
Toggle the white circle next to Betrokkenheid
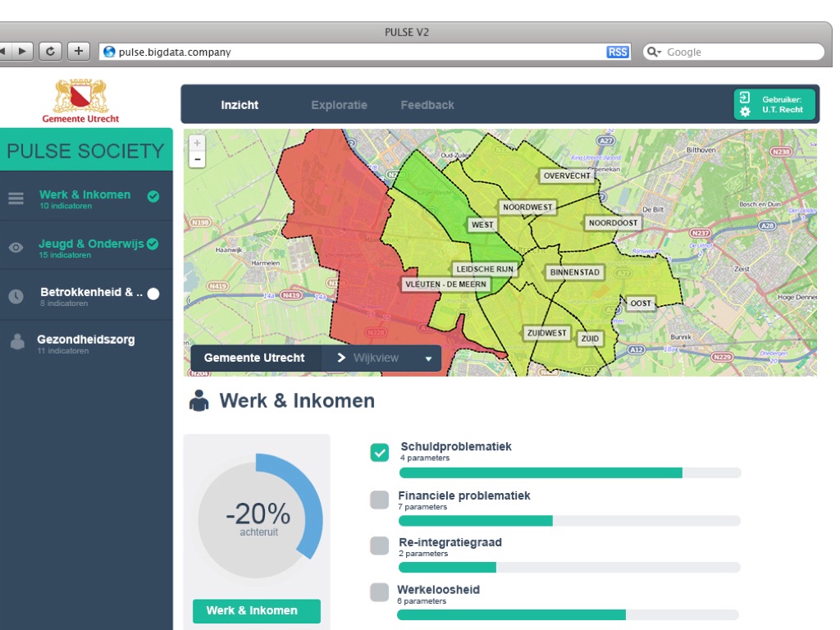pos(153,294)
